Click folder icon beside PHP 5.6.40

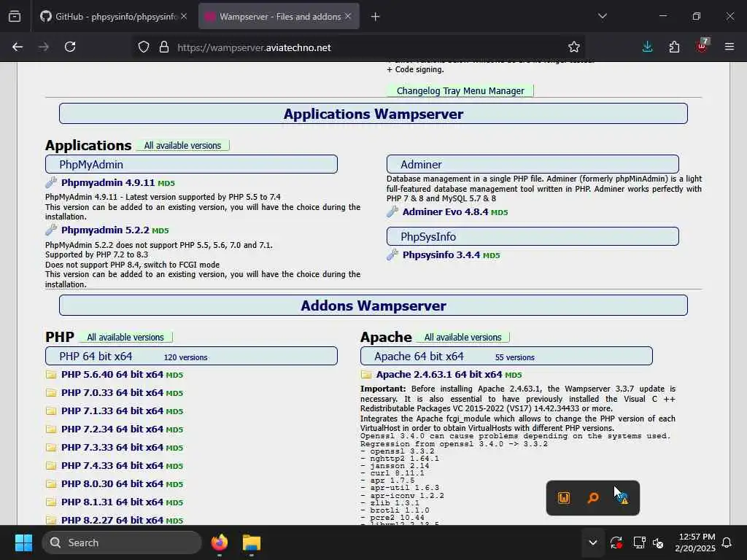tap(51, 374)
